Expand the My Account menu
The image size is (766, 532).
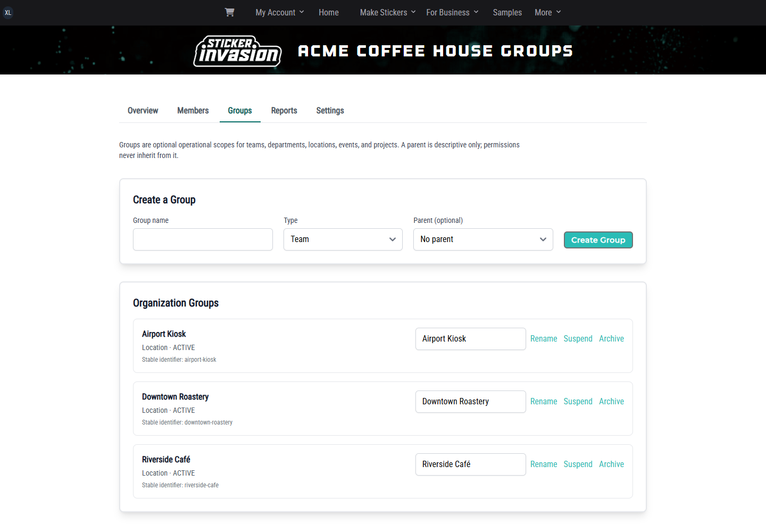coord(280,12)
